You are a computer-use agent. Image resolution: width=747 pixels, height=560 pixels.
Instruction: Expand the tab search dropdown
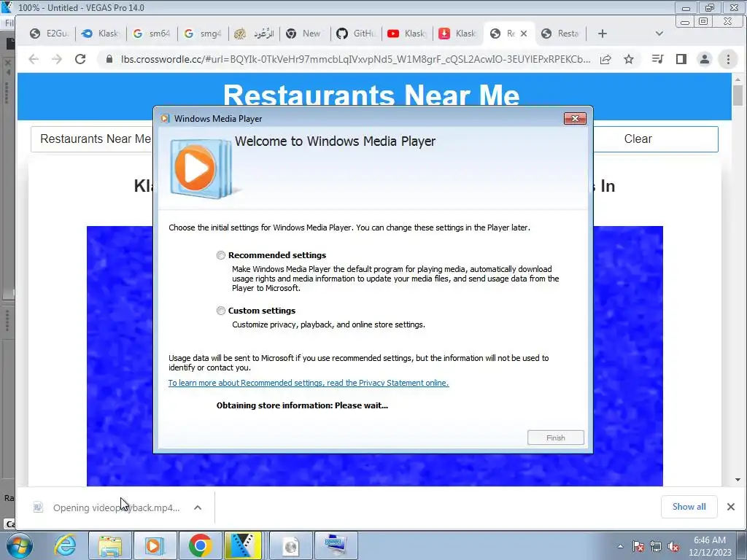pyautogui.click(x=659, y=34)
